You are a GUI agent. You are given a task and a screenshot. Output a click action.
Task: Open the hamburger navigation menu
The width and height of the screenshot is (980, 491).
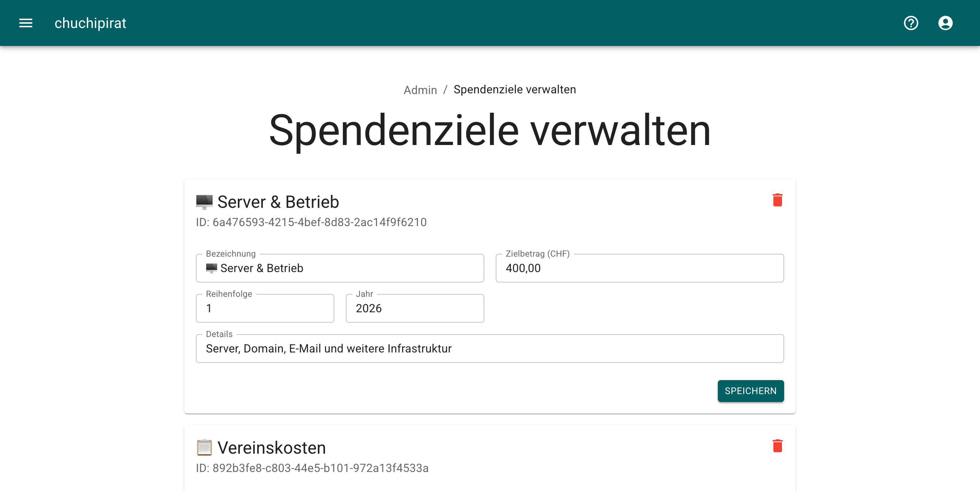(26, 23)
